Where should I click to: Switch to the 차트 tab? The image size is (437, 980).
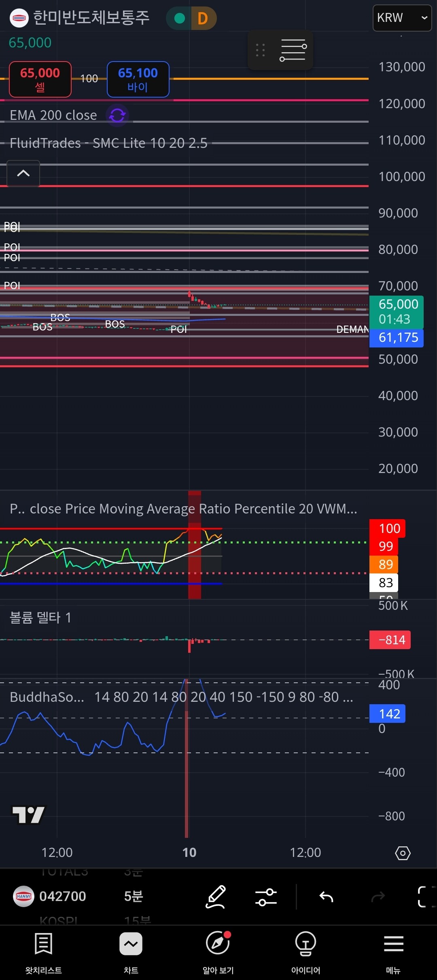(131, 952)
